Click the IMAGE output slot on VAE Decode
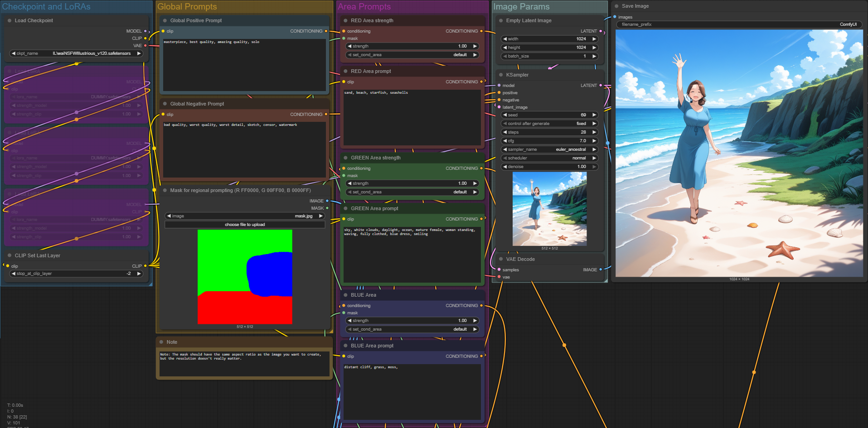Screen dimensions: 868x428 click(601, 270)
